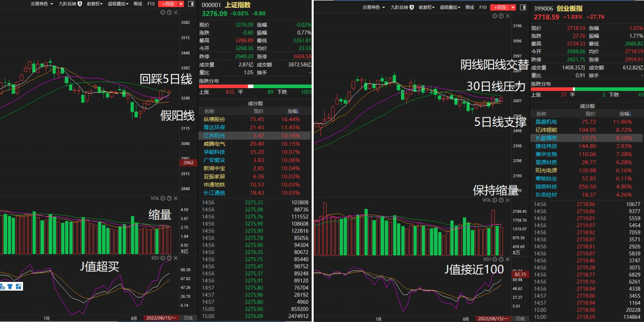Click the 成分股 tab in right window
The image size is (644, 322).
pos(587,106)
